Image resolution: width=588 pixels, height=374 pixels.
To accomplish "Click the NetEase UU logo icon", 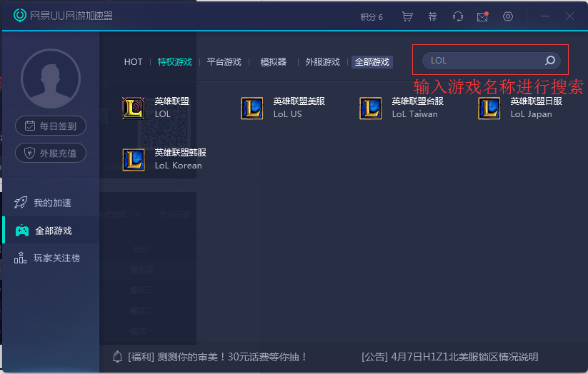I will pyautogui.click(x=20, y=16).
